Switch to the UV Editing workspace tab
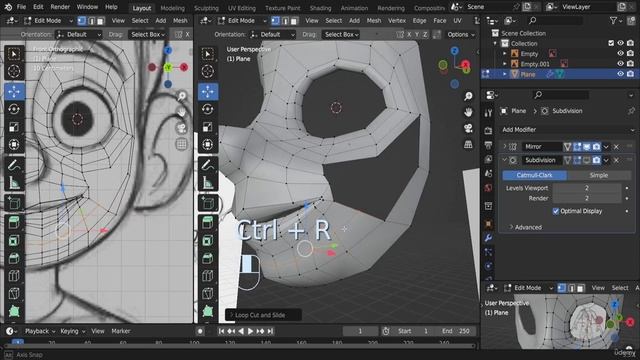 pos(242,8)
